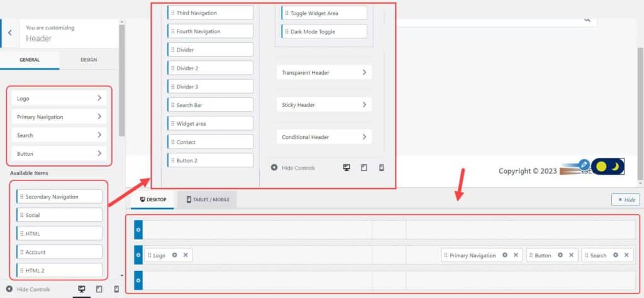644x298 pixels.
Task: Choose mobile preview icon in inset panel
Action: (x=382, y=167)
